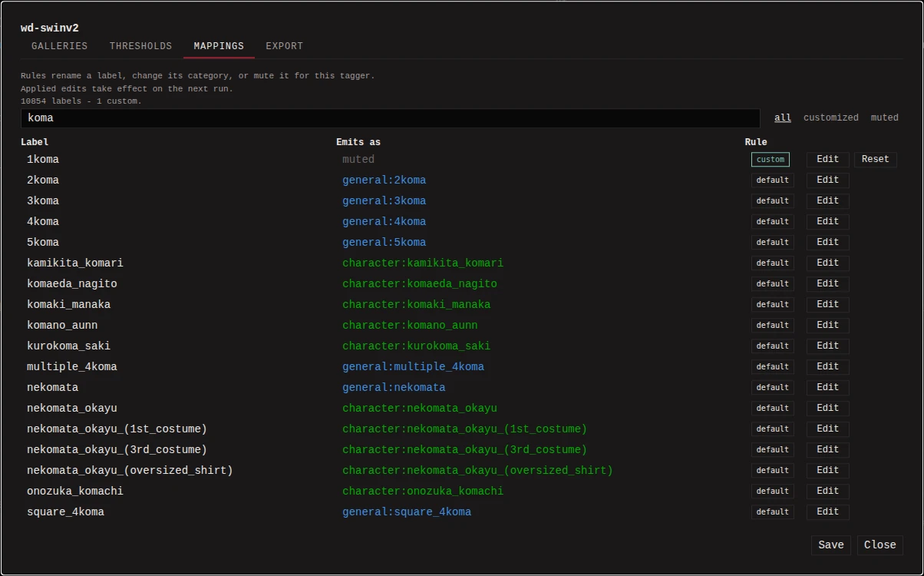Save the mapping changes
Viewport: 924px width, 576px height.
click(x=831, y=545)
